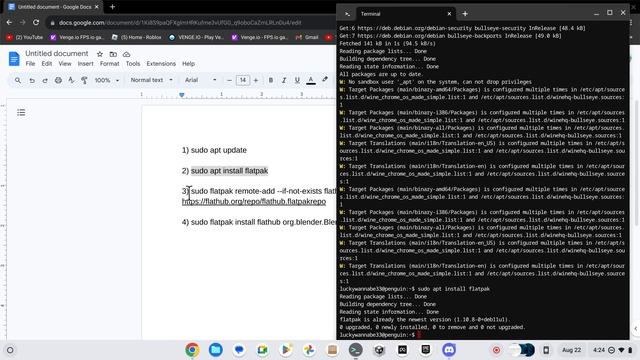Screen dimensions: 640x360
Task: Stop screen recording indicator on shelf
Action: pyautogui.click(x=496, y=350)
